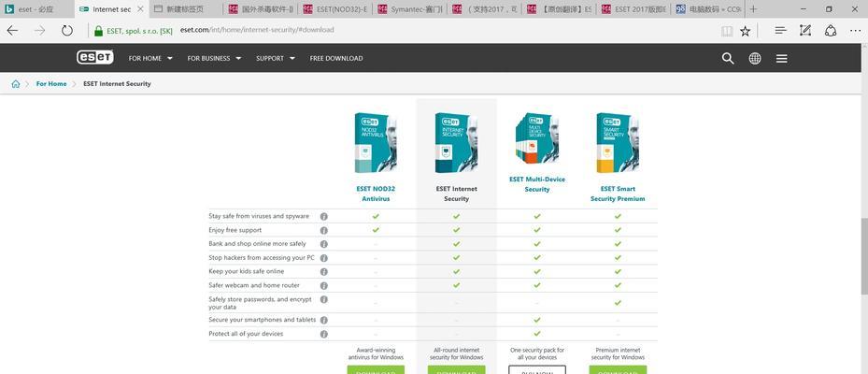This screenshot has width=868, height=374.
Task: Click the Smart Security Premium box image
Action: pyautogui.click(x=618, y=142)
